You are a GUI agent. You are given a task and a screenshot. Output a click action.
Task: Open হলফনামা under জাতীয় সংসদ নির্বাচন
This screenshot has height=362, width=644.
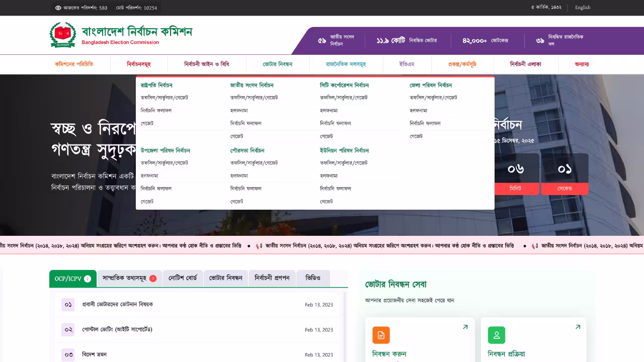[239, 111]
